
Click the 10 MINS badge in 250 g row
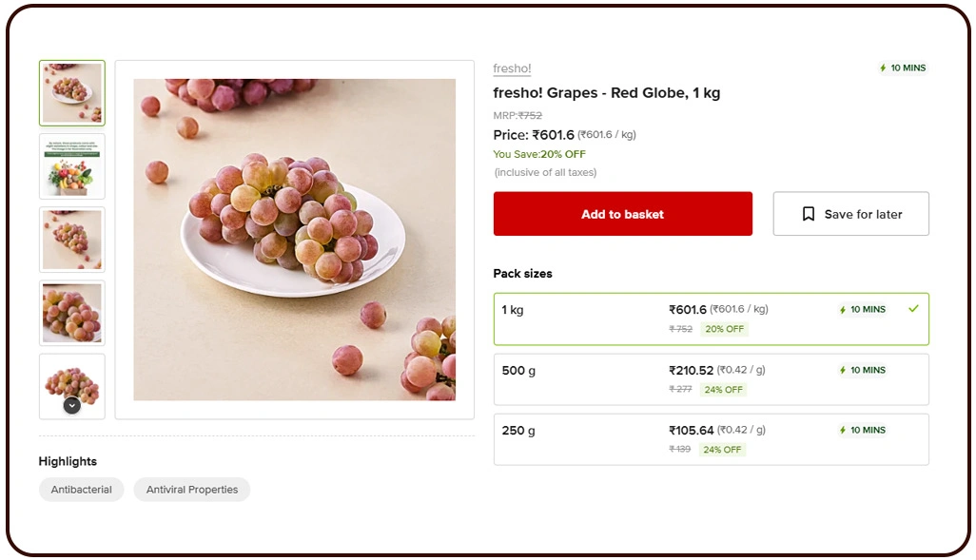(x=862, y=430)
